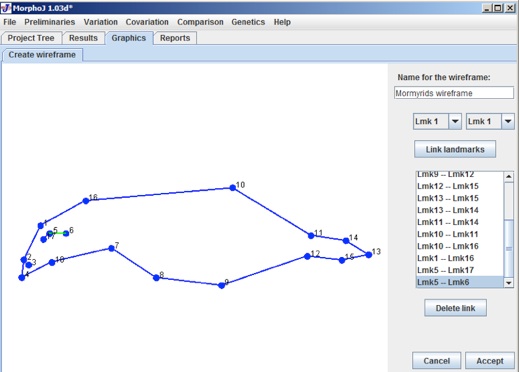Image resolution: width=519 pixels, height=372 pixels.
Task: Select the Lmk11 -- Lmk14 link
Action: point(460,222)
